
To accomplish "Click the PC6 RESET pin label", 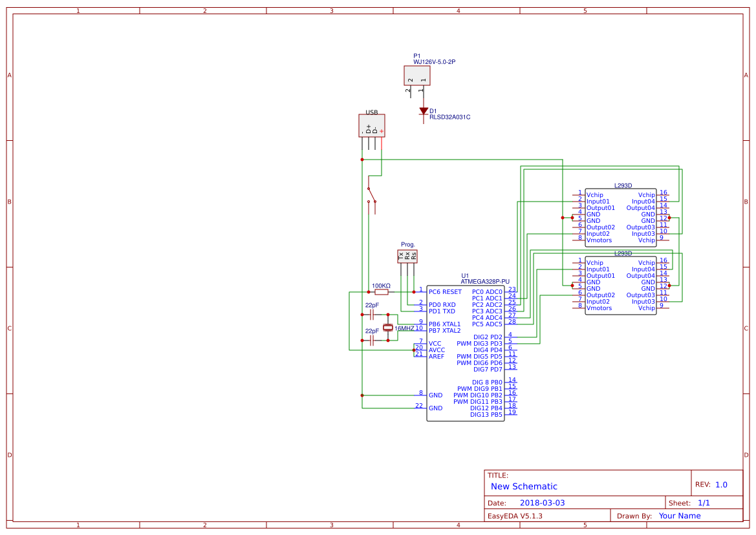I will (x=444, y=291).
